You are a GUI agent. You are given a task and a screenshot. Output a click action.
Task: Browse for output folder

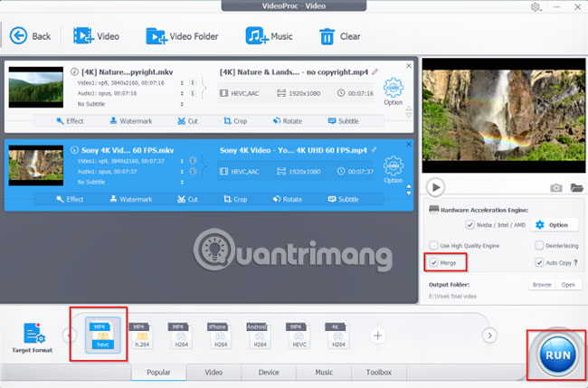[542, 285]
